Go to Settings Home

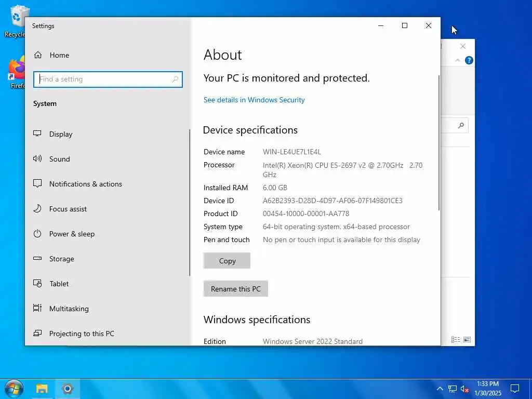coord(51,55)
